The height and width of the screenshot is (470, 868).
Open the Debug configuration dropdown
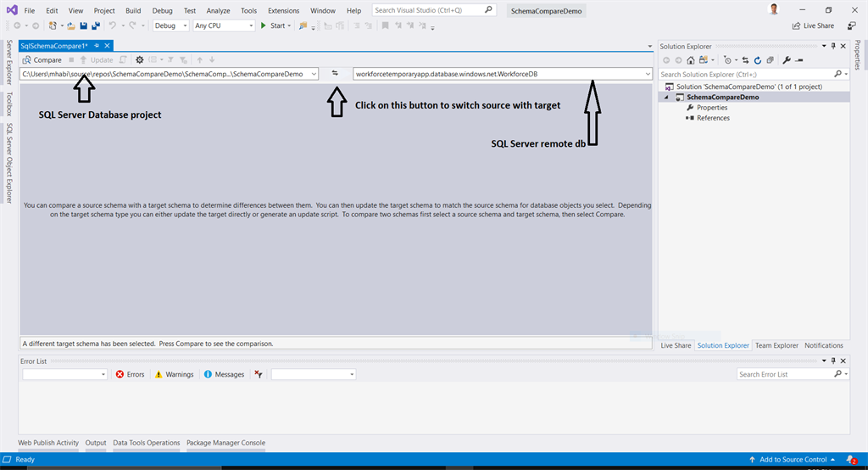(170, 25)
